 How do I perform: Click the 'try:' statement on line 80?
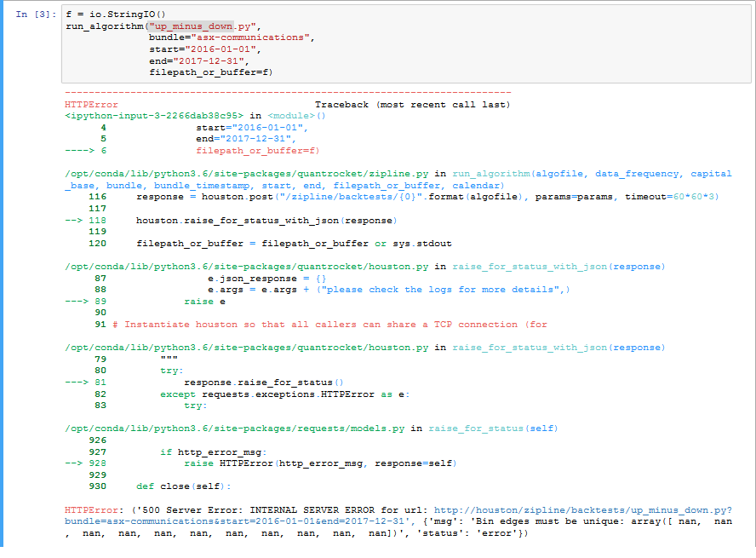tap(172, 371)
